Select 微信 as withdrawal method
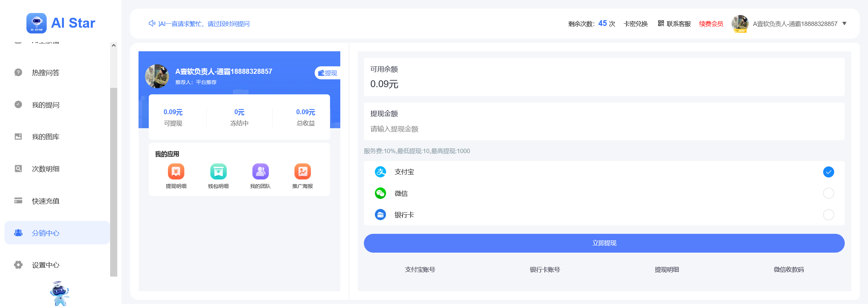Viewport: 868px width, 308px height. click(x=828, y=193)
